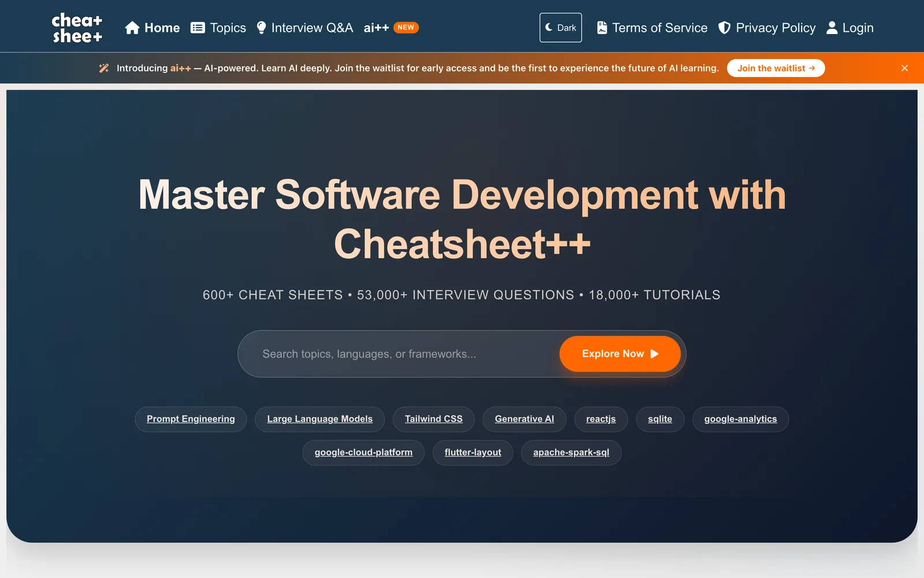Open the google-analytics tag
924x578 pixels.
pyautogui.click(x=740, y=419)
